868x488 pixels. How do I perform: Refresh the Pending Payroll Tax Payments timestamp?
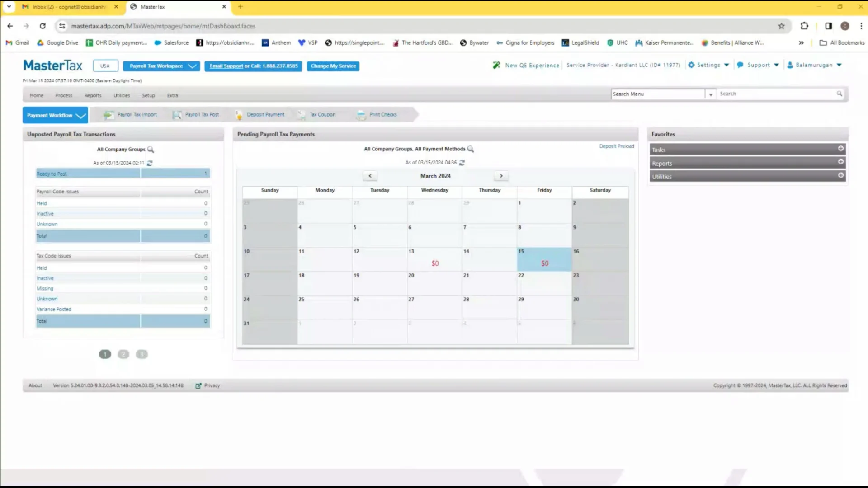[x=462, y=163]
